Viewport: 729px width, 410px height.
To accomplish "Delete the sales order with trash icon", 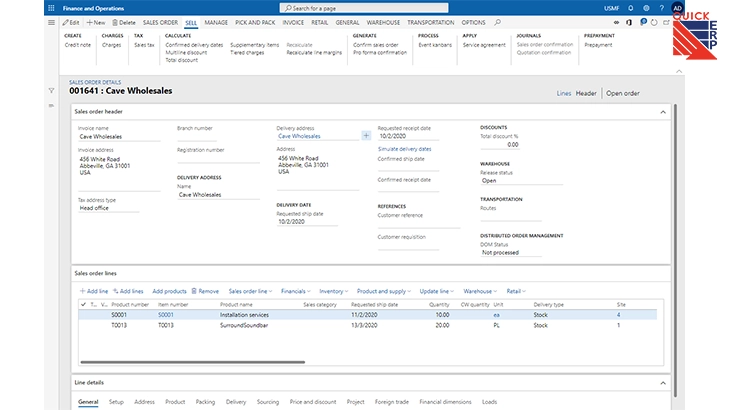I will pyautogui.click(x=124, y=22).
